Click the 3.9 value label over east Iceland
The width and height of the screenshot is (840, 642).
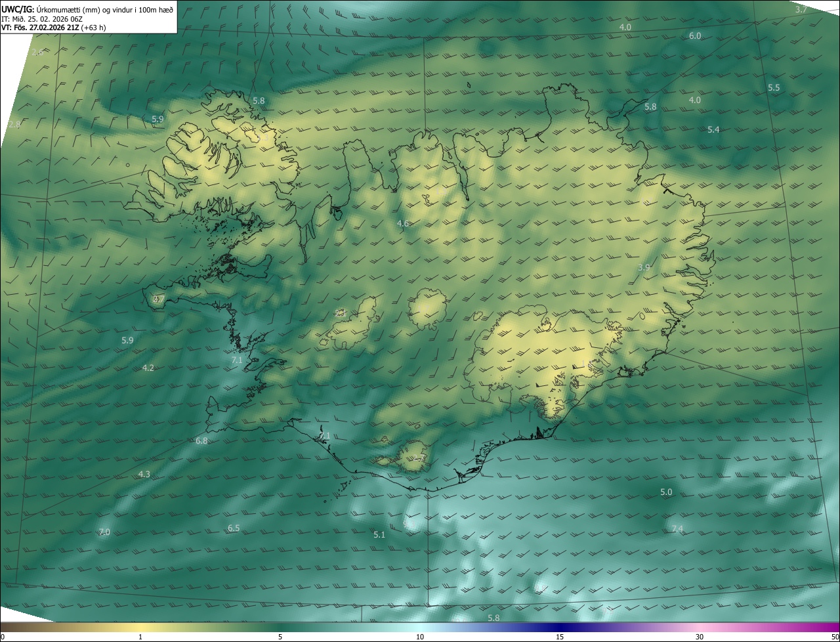click(644, 267)
